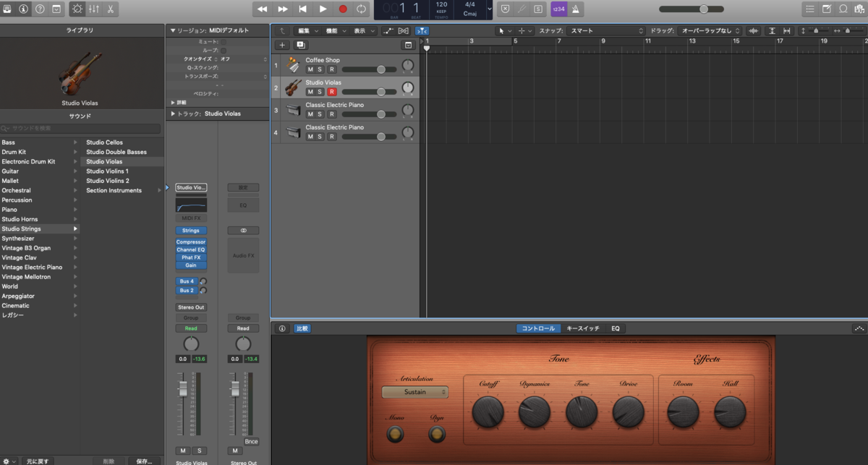Click the Bnce button on Stereo Out
The width and height of the screenshot is (868, 465).
(x=252, y=441)
